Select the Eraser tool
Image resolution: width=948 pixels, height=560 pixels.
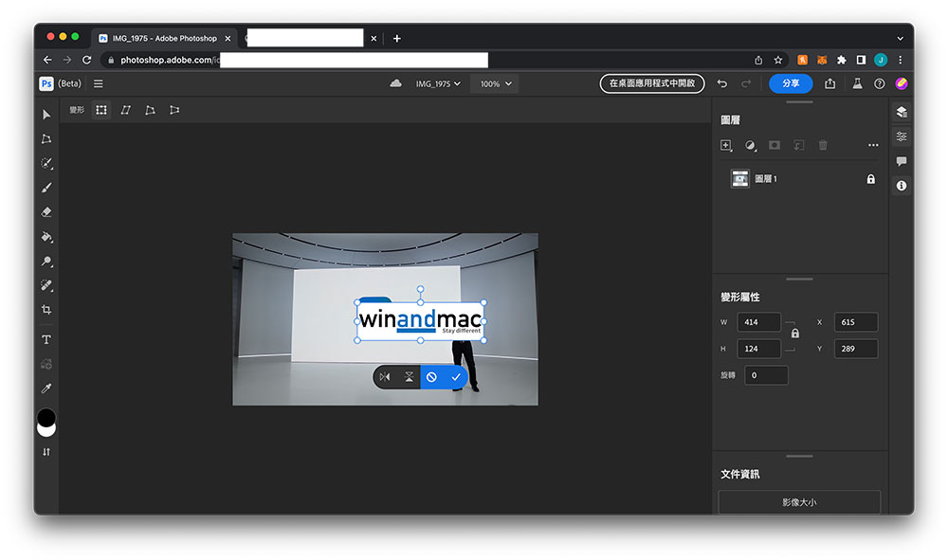click(x=46, y=212)
